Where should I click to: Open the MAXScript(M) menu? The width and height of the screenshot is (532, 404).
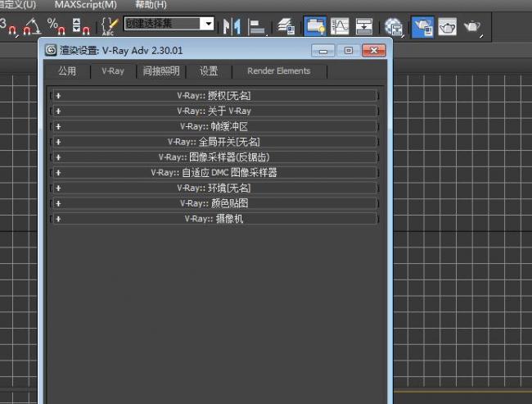pyautogui.click(x=85, y=5)
